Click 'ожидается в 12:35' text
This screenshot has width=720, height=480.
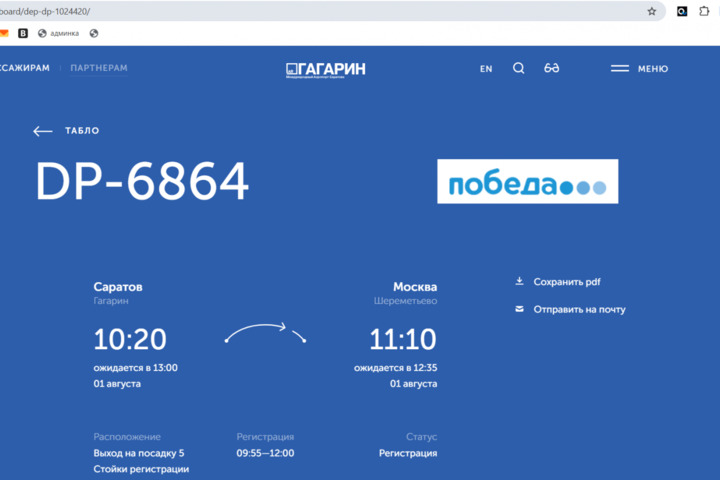point(395,368)
